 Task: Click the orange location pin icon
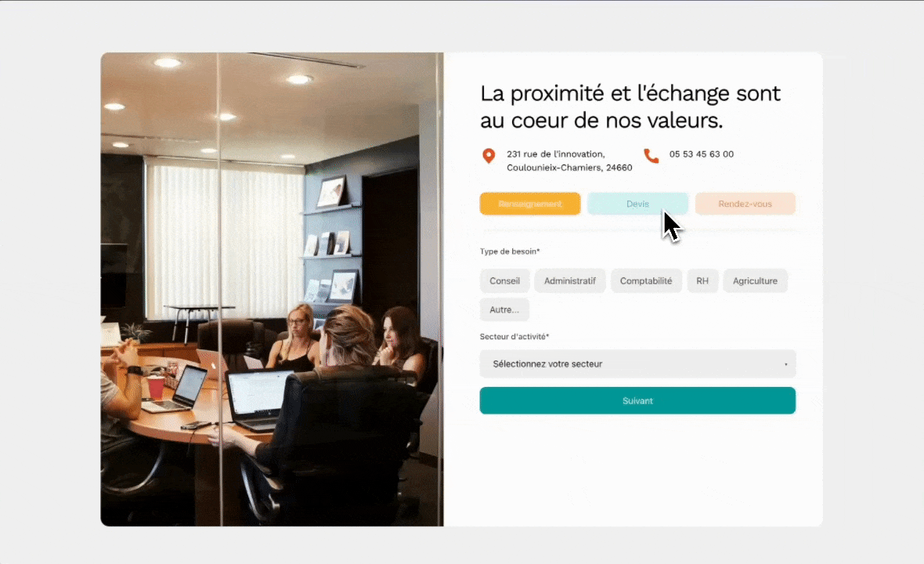(x=489, y=156)
